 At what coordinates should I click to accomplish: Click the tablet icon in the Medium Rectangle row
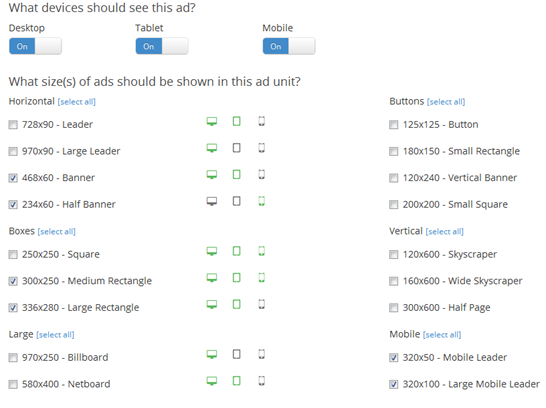[x=236, y=278]
